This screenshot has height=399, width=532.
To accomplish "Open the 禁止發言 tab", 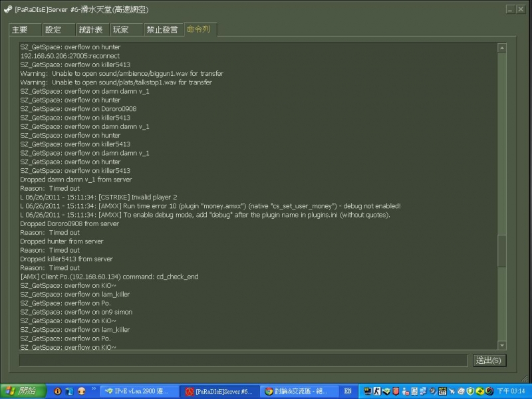I will 162,30.
